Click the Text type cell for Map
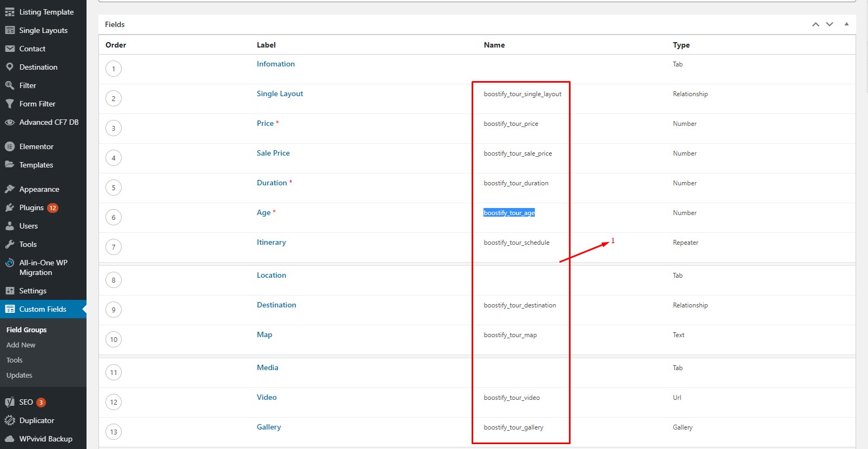 tap(679, 335)
